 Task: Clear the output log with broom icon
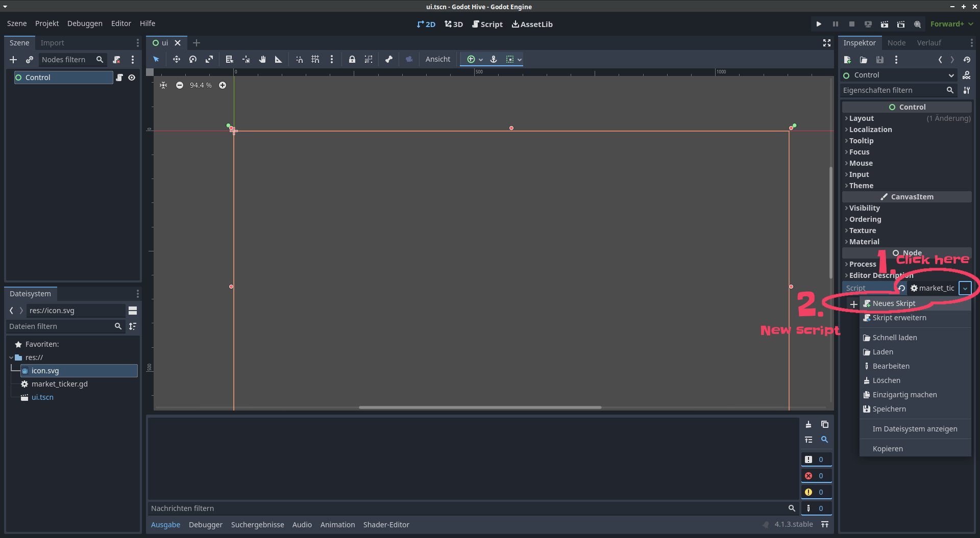pos(808,424)
